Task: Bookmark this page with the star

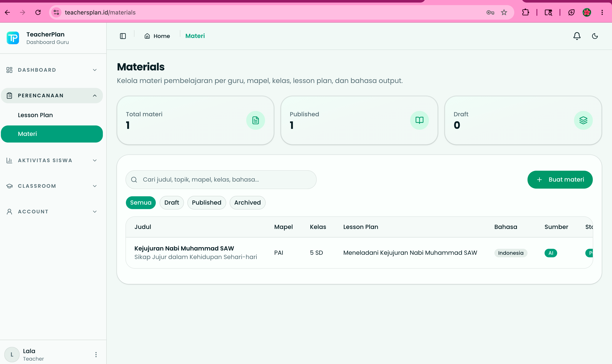Action: [504, 12]
